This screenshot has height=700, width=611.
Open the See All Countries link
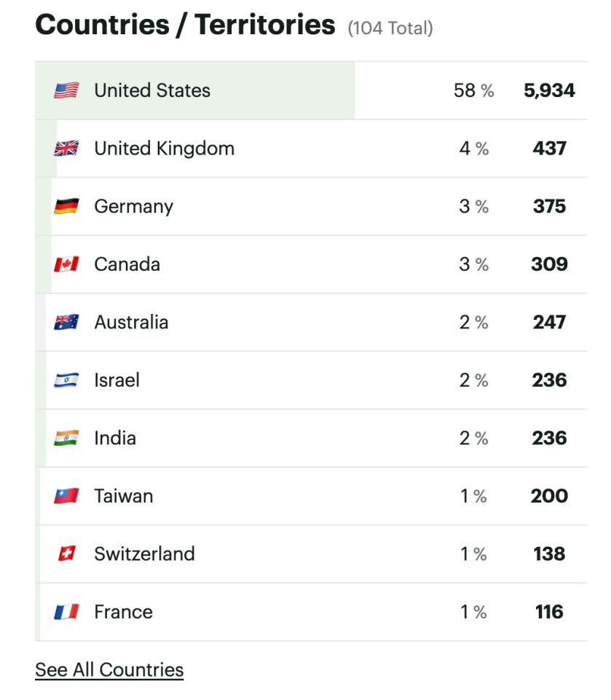click(x=109, y=670)
